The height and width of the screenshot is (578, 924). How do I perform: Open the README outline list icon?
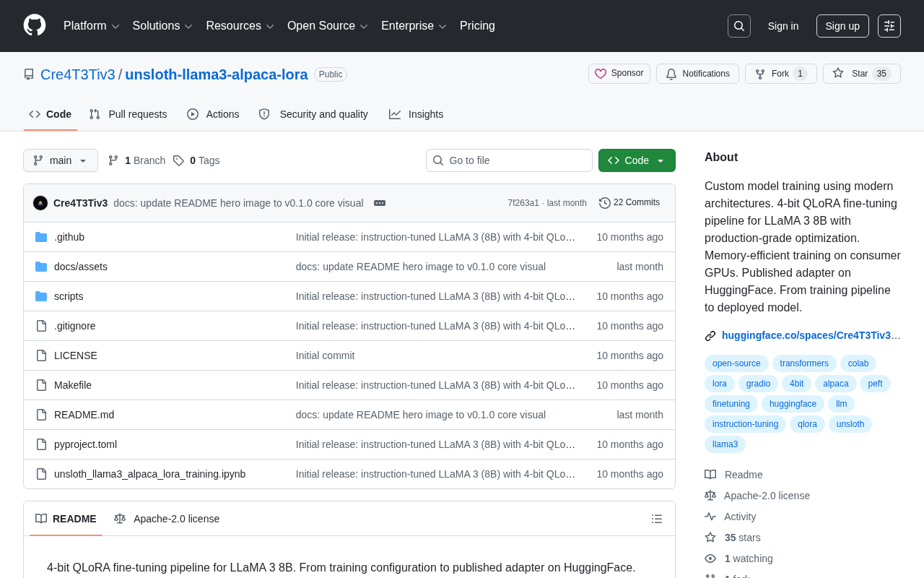[x=657, y=519]
